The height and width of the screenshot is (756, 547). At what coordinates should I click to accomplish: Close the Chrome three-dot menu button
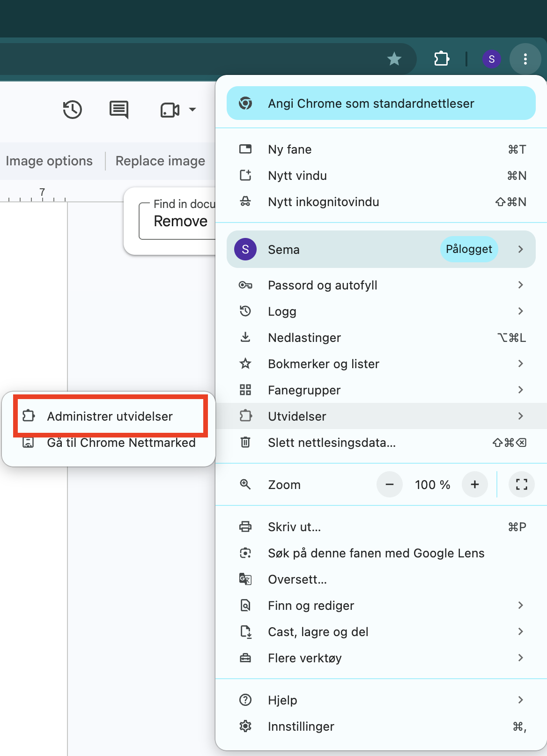[525, 59]
